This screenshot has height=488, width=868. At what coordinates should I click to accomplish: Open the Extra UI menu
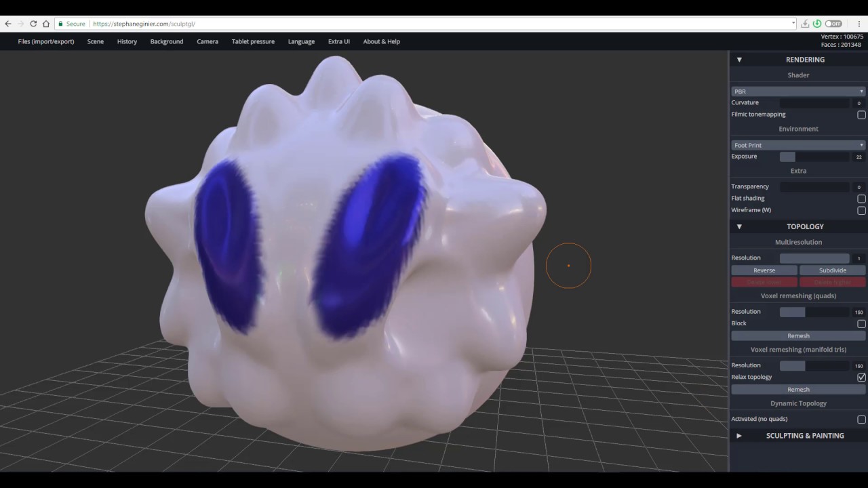pos(339,41)
